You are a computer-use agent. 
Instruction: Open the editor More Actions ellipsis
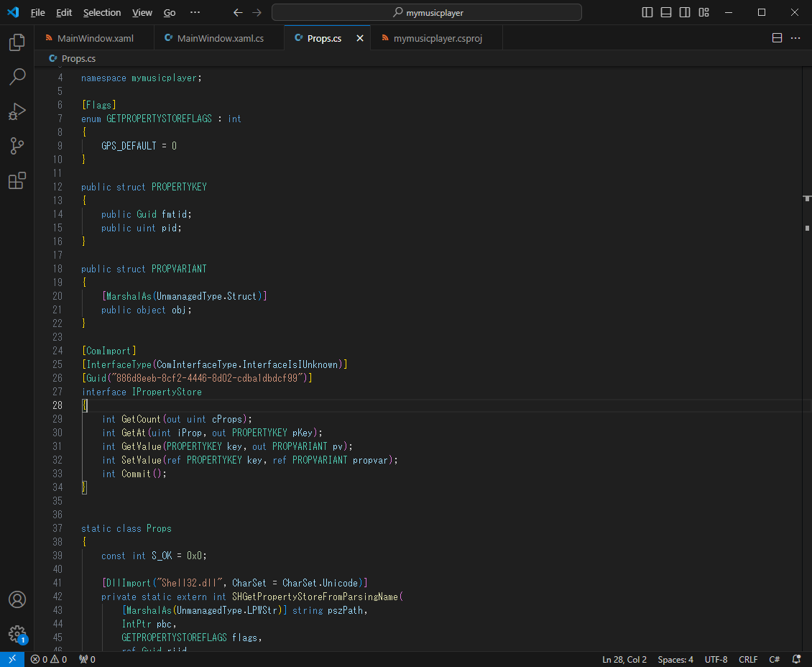(795, 38)
